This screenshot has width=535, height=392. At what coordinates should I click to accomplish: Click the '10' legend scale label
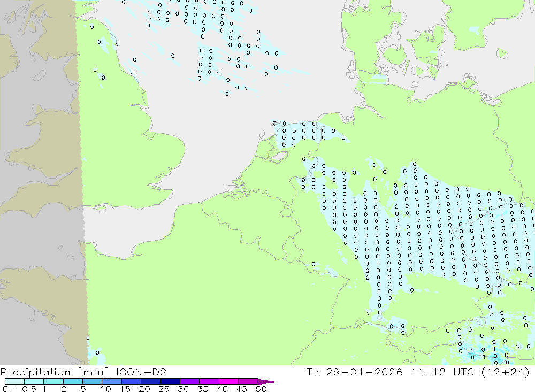coord(106,389)
